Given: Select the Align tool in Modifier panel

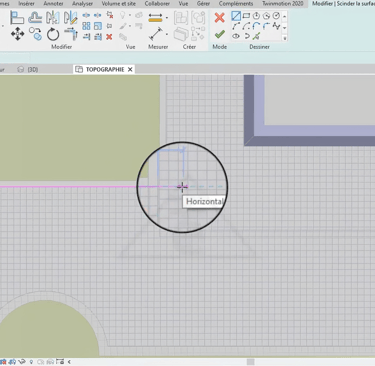Looking at the screenshot, I should (x=17, y=18).
